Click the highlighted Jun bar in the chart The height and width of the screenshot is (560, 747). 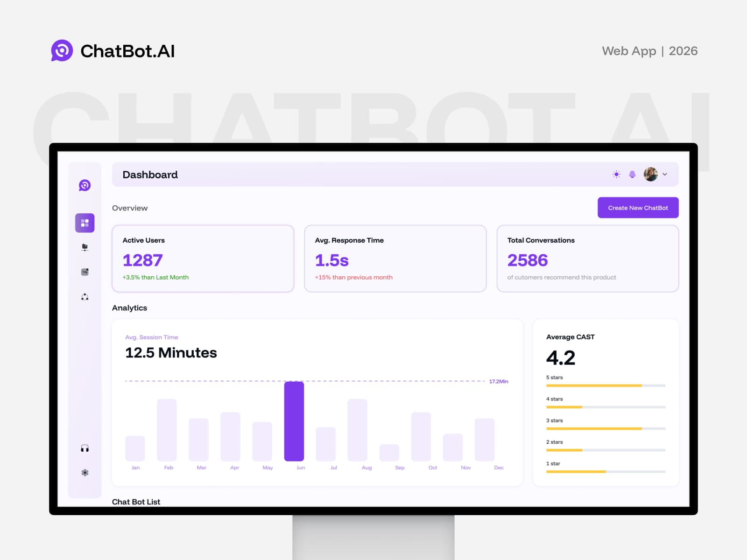(x=294, y=421)
